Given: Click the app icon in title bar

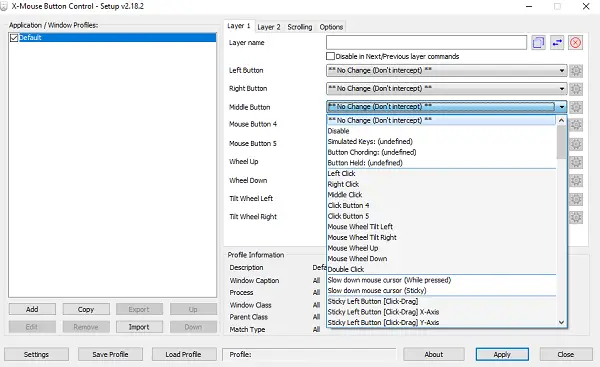Looking at the screenshot, I should tap(3, 7).
